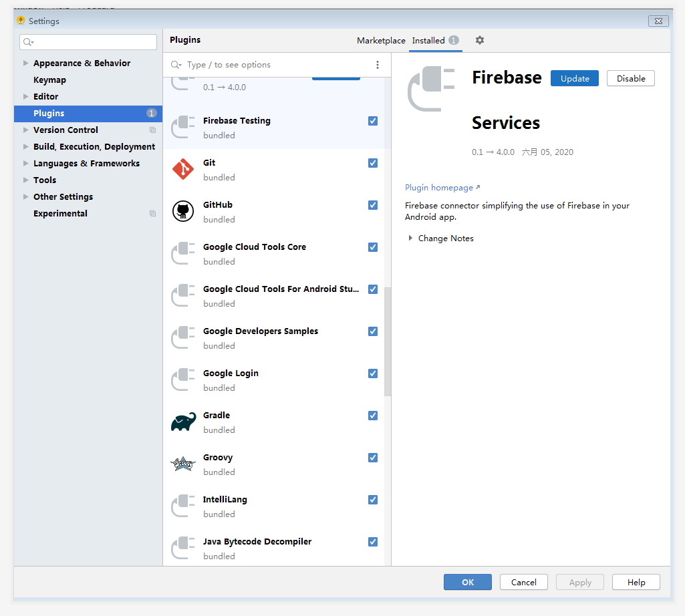The width and height of the screenshot is (685, 616).
Task: Click the search magnifier in plugin filter
Action: coord(176,65)
